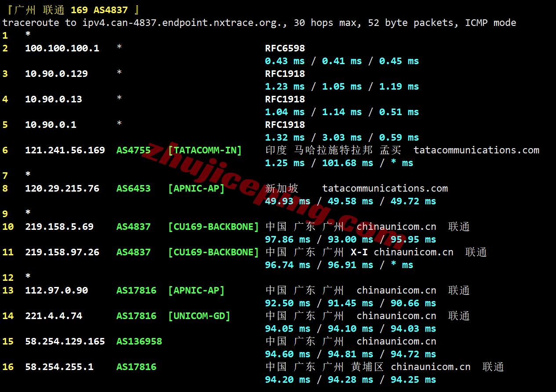The image size is (556, 392).
Task: Select IP address 112.97.0.90
Action: click(x=56, y=290)
